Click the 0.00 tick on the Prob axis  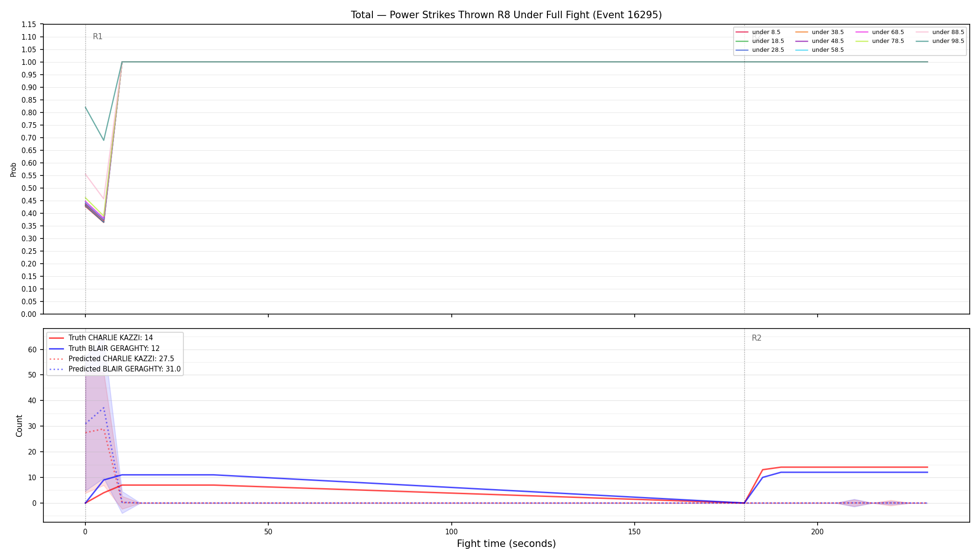click(x=29, y=315)
